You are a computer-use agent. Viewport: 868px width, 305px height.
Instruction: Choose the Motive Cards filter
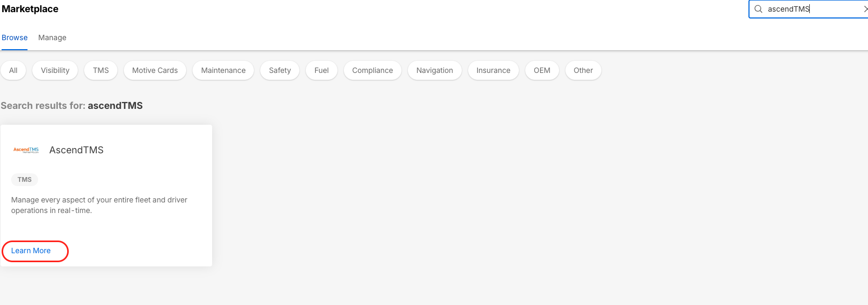pyautogui.click(x=155, y=70)
